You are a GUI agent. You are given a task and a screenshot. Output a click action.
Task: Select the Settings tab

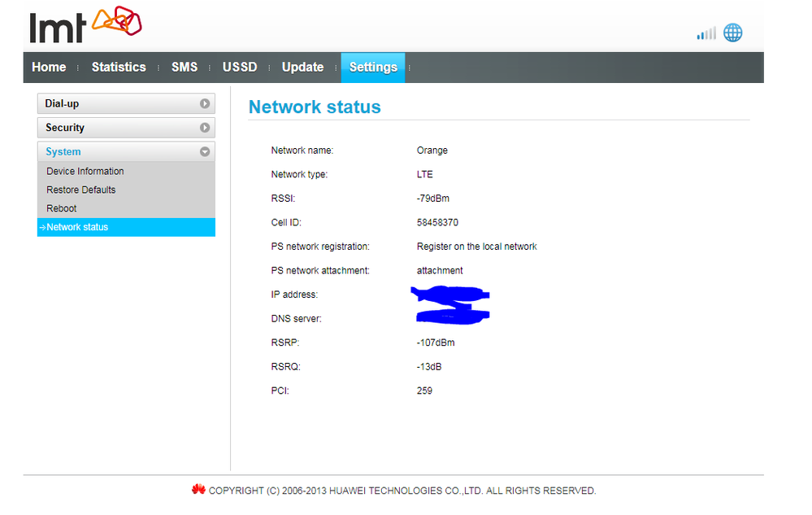(373, 68)
